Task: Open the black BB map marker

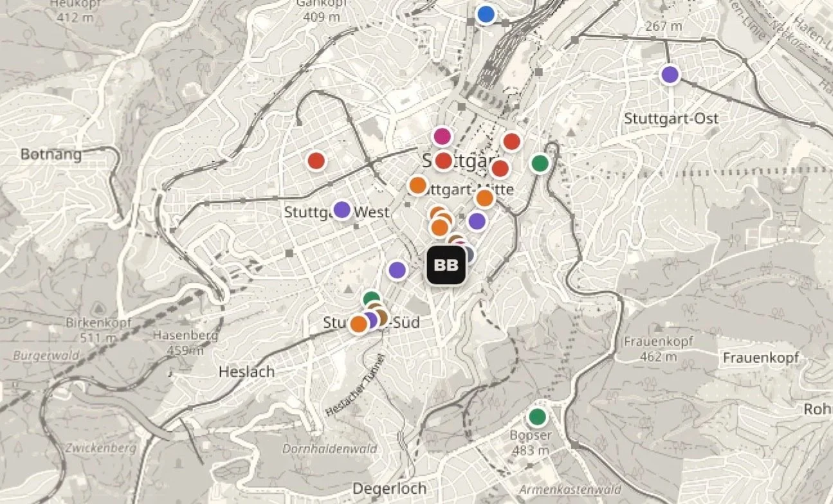Action: tap(446, 265)
